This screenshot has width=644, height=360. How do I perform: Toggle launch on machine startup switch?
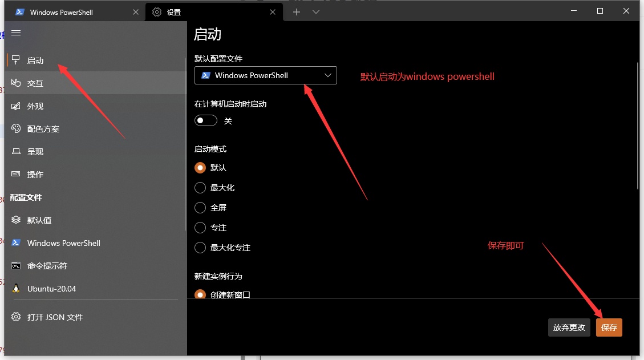click(206, 120)
